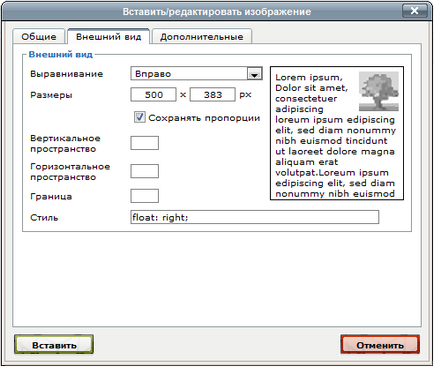The image size is (434, 367).
Task: Click the tree image in alignment preview
Action: click(379, 91)
